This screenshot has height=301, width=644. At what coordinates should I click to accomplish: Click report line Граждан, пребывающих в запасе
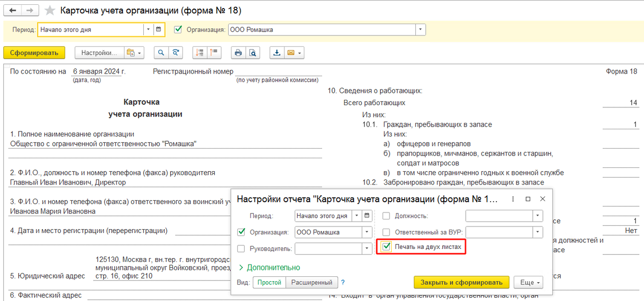437,124
